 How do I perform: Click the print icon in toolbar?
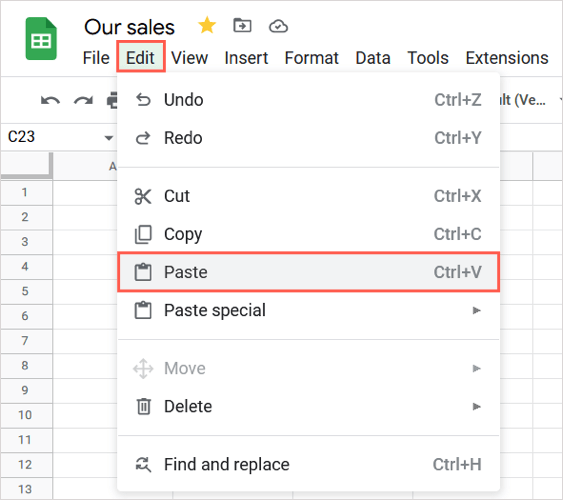(112, 101)
